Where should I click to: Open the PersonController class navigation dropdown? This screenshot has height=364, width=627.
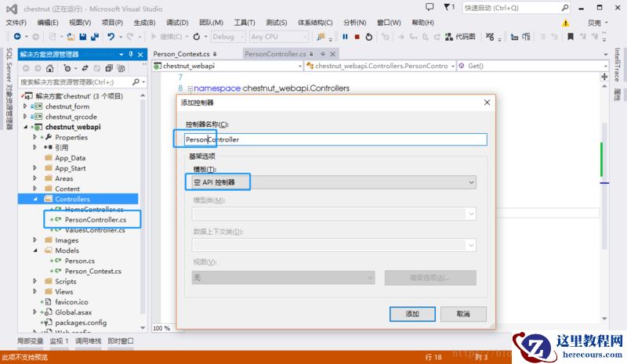click(x=380, y=66)
